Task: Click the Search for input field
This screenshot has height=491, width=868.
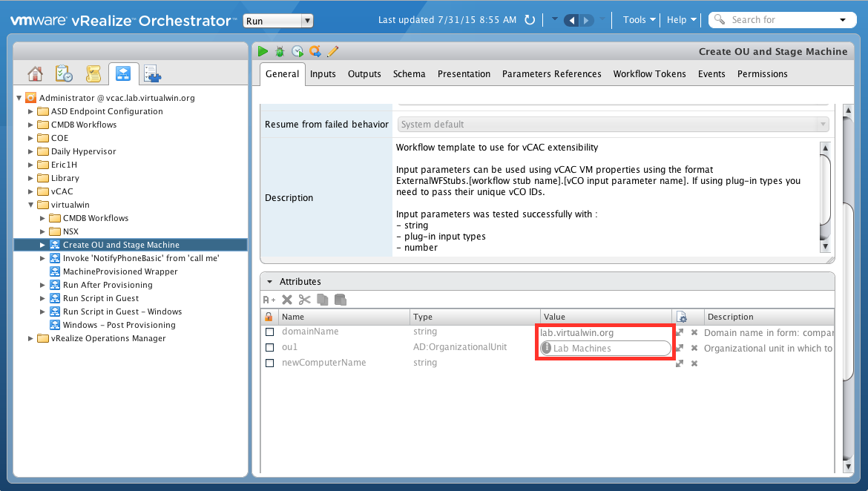Action: click(x=781, y=20)
